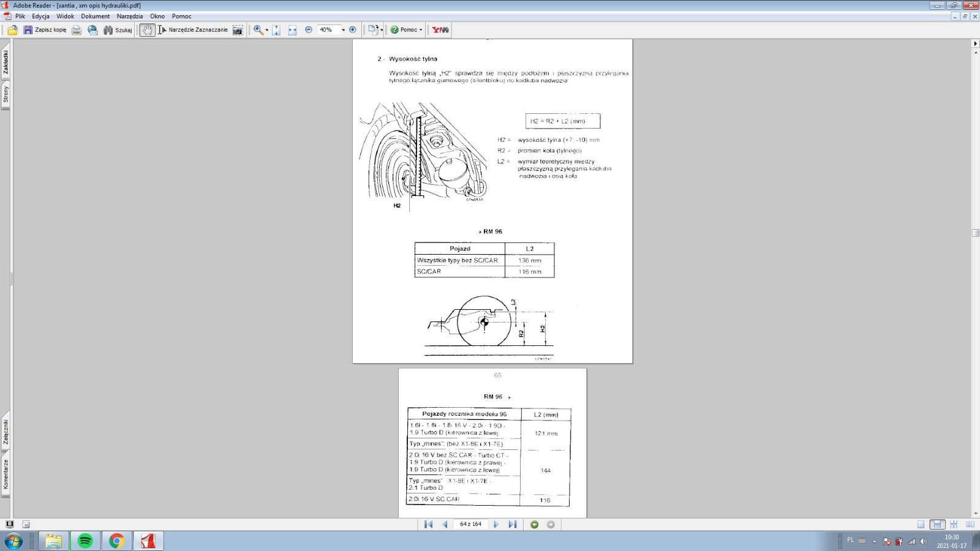Activate Narzędzie Zaznaczanie selection tool

[x=192, y=29]
